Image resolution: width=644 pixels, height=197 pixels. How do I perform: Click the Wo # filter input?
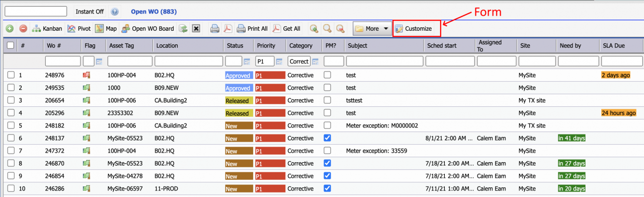[63, 61]
